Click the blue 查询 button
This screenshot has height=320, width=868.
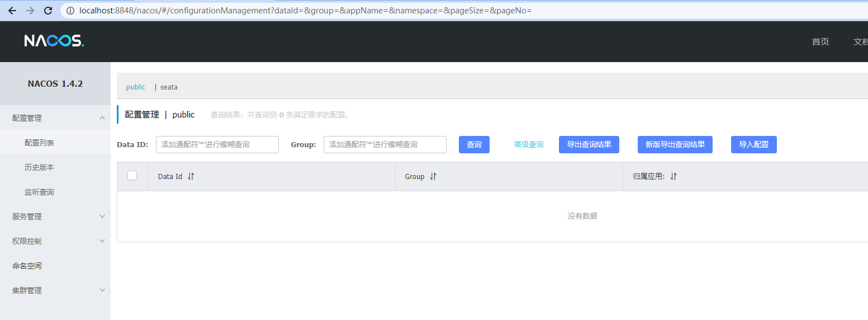[474, 144]
